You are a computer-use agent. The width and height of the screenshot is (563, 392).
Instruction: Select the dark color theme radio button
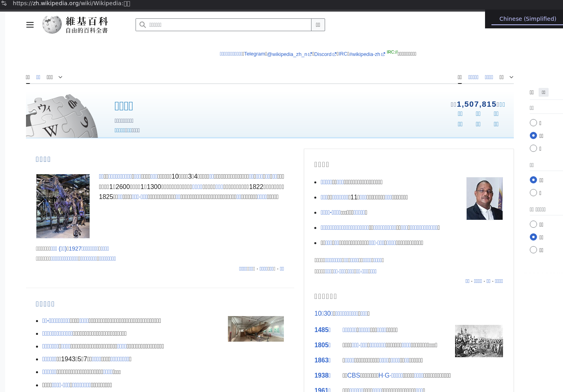coord(533,250)
